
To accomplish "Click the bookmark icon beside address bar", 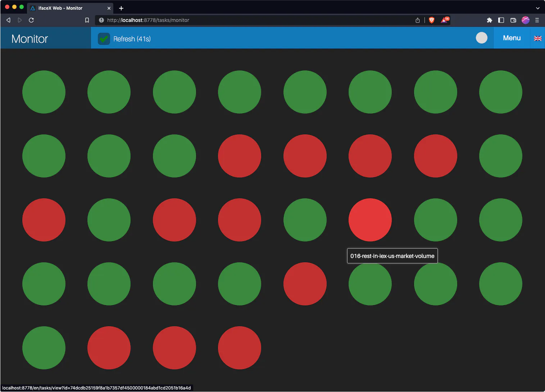I will (87, 20).
